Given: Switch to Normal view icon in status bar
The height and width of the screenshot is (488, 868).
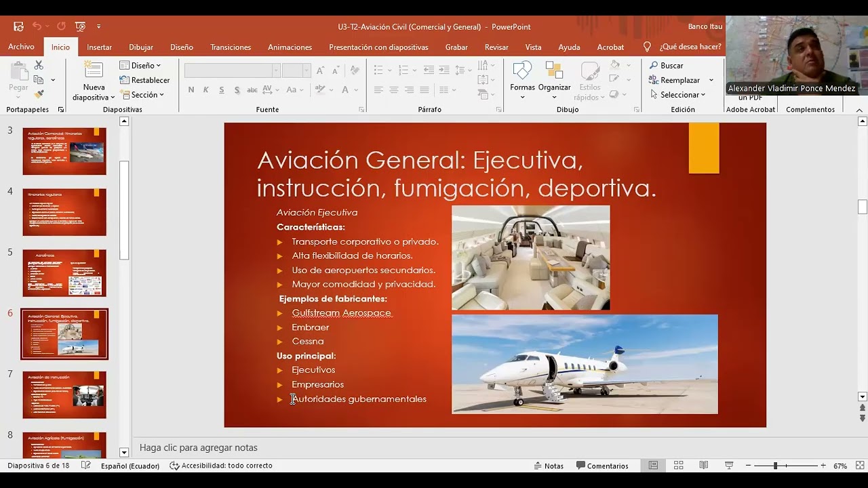Looking at the screenshot, I should pyautogui.click(x=653, y=466).
